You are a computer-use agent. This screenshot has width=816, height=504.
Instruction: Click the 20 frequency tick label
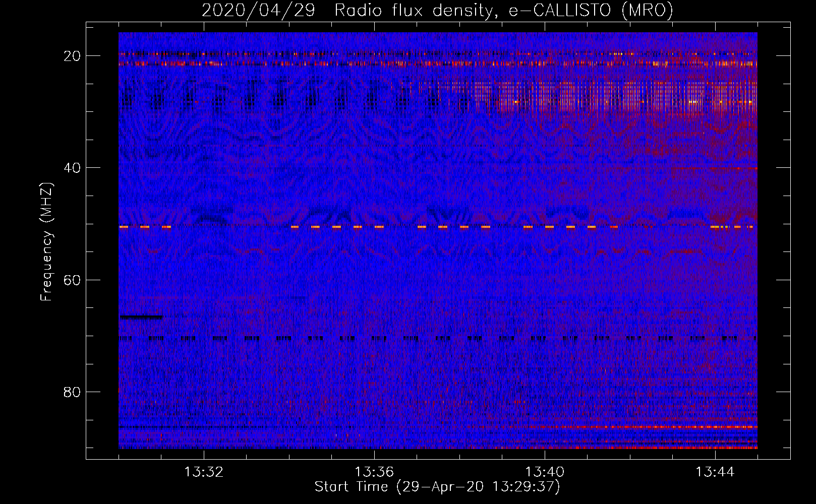pyautogui.click(x=72, y=56)
